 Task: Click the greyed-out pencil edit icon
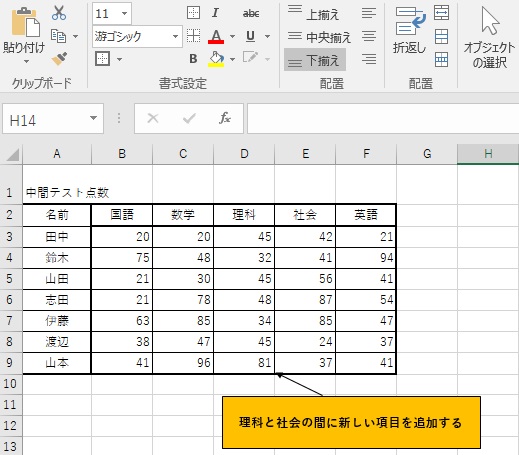(x=250, y=58)
